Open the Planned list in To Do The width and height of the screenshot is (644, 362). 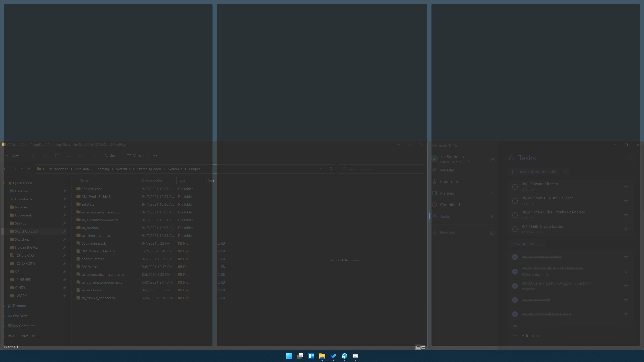pos(447,193)
